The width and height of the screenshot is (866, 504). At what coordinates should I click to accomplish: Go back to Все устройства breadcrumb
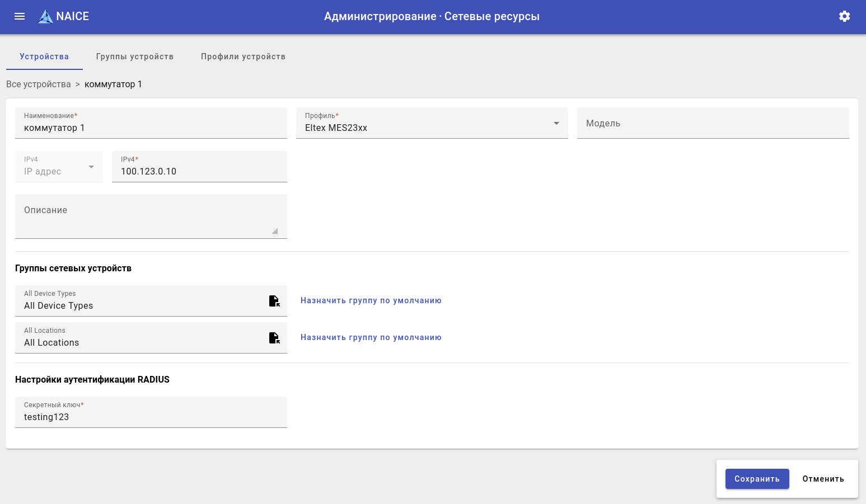coord(39,84)
